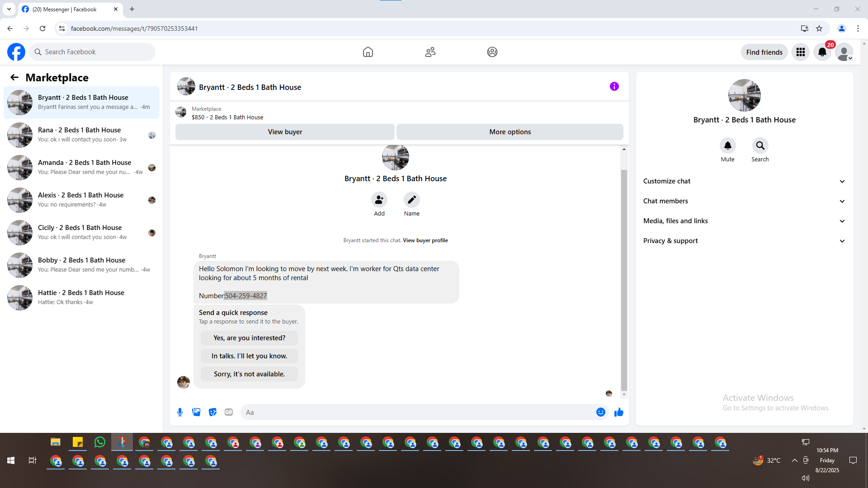Go to the Facebook Home tab
This screenshot has height=488, width=868.
coord(368,52)
